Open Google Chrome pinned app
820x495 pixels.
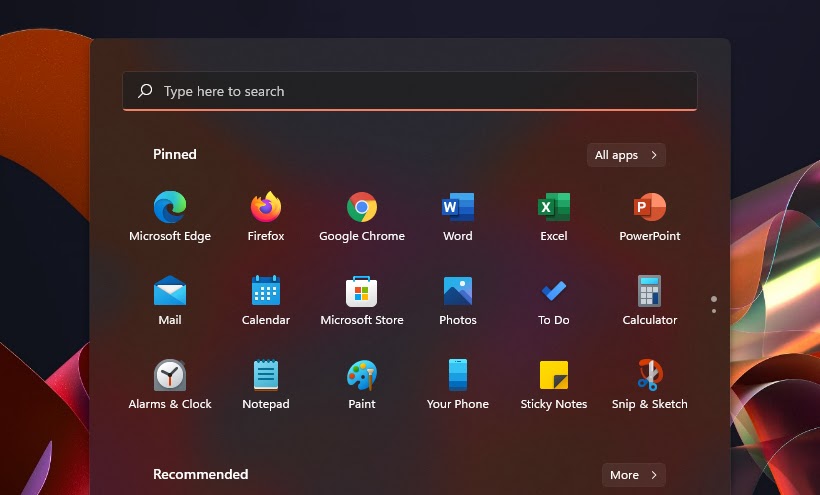tap(362, 207)
